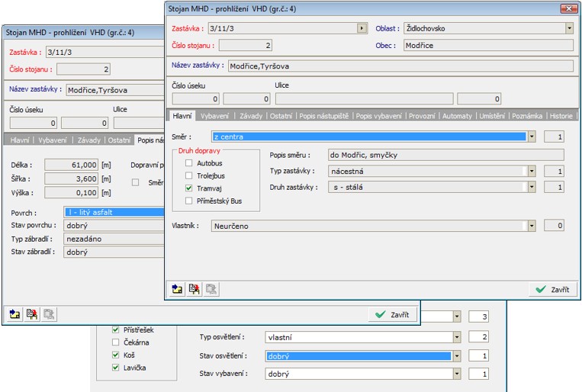Image resolution: width=582 pixels, height=392 pixels.
Task: Toggle the Čekárna checkbox
Action: click(116, 342)
